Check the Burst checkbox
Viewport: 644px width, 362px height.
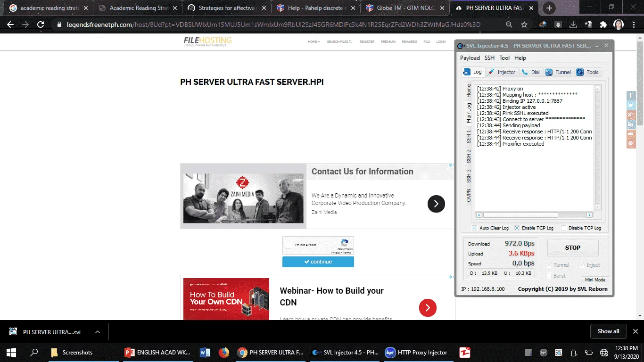click(549, 276)
